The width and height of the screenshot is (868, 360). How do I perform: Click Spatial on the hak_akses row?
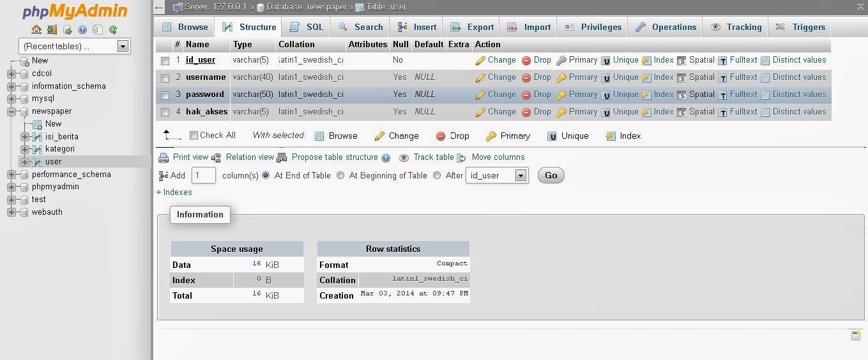696,112
